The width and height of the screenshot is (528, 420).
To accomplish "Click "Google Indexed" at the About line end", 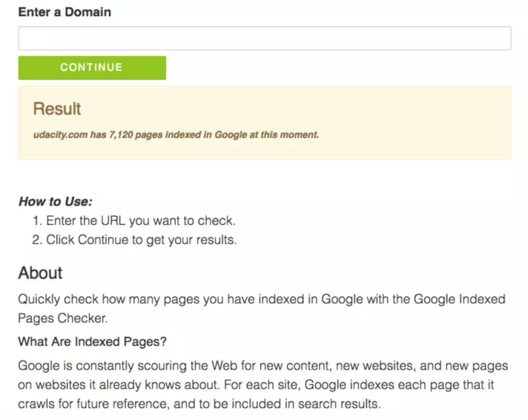I will point(459,300).
